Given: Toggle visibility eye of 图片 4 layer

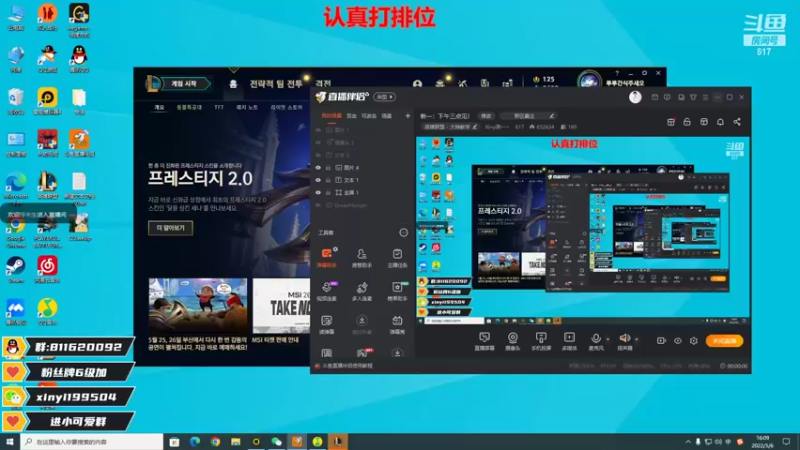Looking at the screenshot, I should [x=318, y=167].
